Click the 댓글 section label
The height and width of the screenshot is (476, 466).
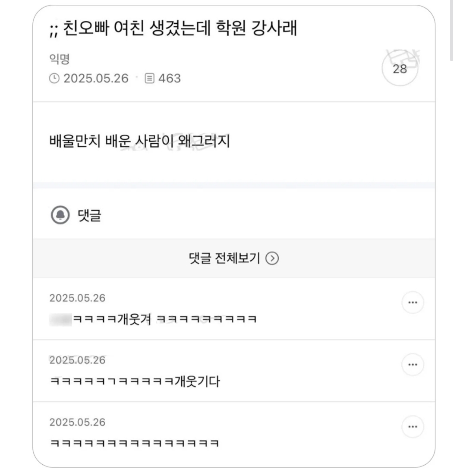coord(89,215)
